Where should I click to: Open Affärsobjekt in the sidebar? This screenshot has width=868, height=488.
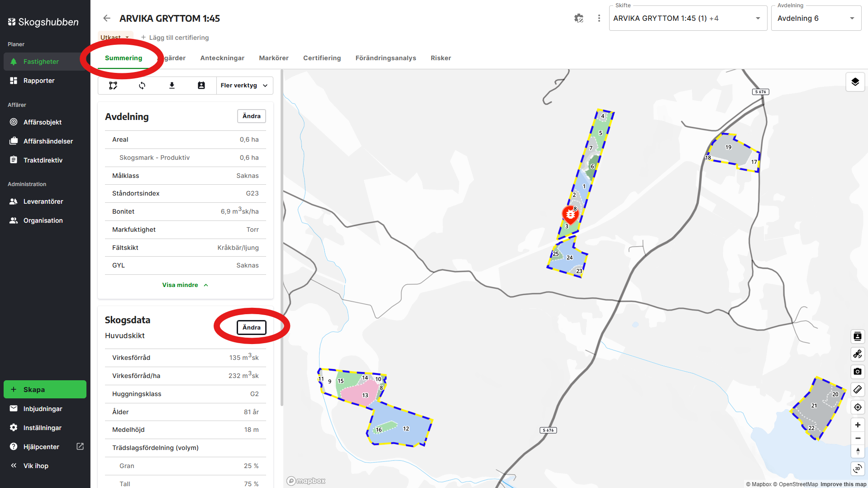[x=45, y=122]
